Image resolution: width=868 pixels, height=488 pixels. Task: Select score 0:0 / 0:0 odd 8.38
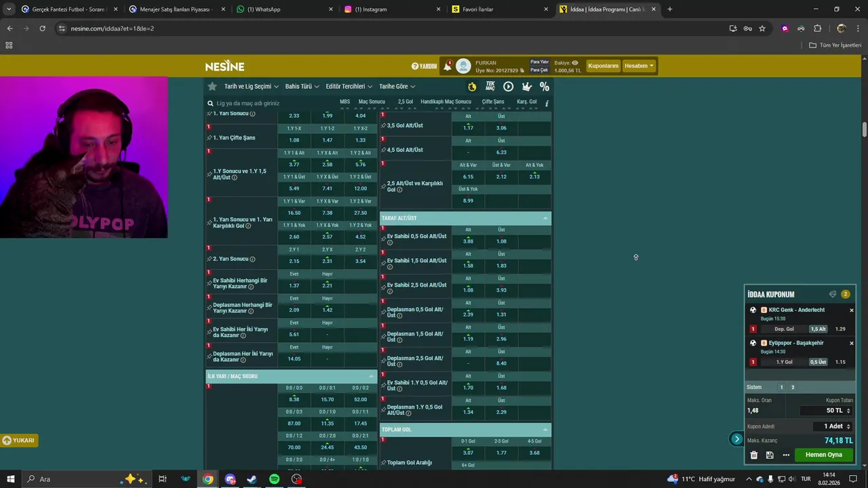294,399
